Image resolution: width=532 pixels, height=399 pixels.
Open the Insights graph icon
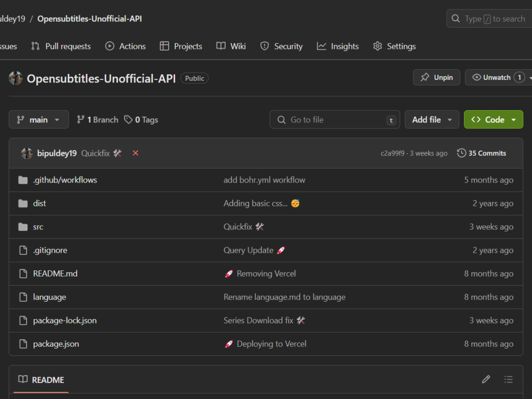(321, 46)
